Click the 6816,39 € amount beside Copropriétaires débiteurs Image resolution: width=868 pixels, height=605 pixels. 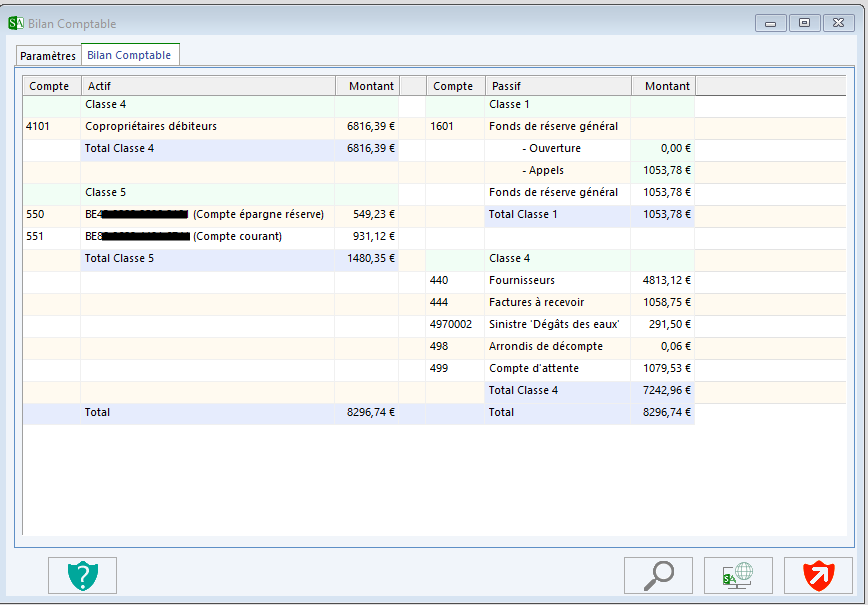click(371, 126)
